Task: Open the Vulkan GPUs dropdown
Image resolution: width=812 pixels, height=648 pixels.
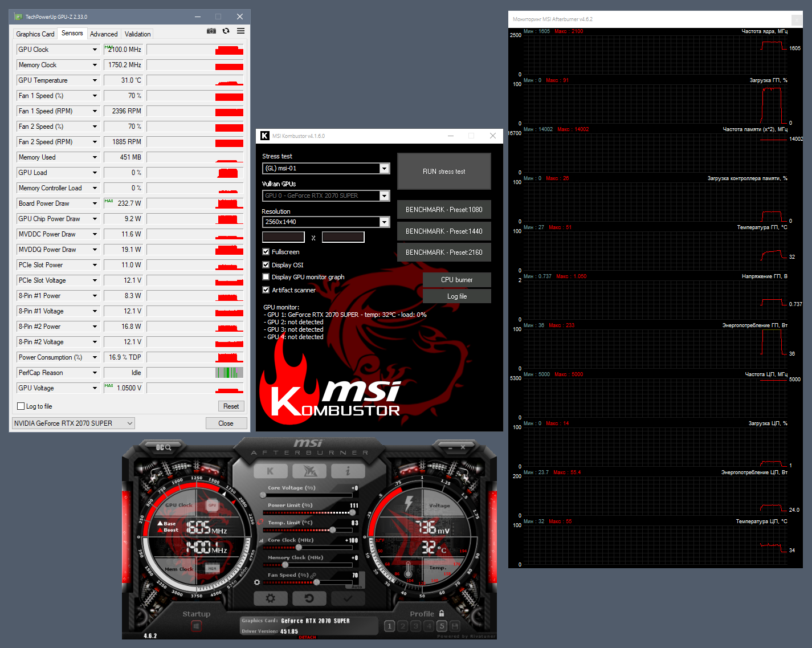Action: 385,195
